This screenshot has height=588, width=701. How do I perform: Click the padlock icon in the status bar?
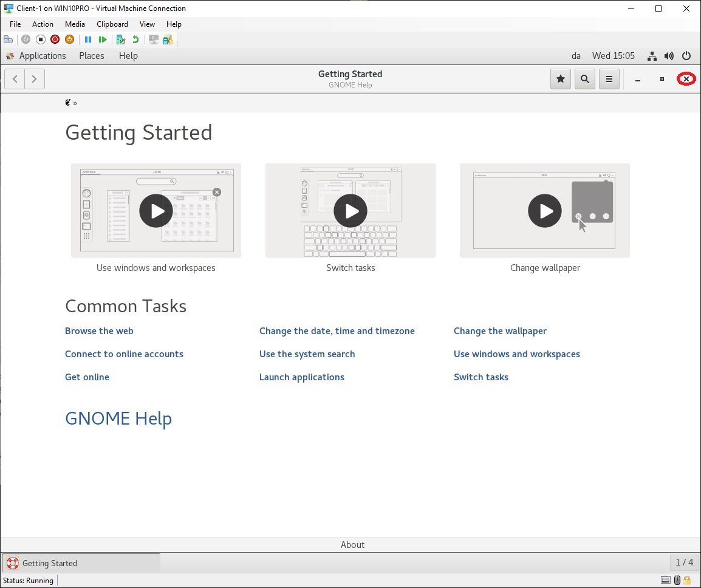pos(687,580)
